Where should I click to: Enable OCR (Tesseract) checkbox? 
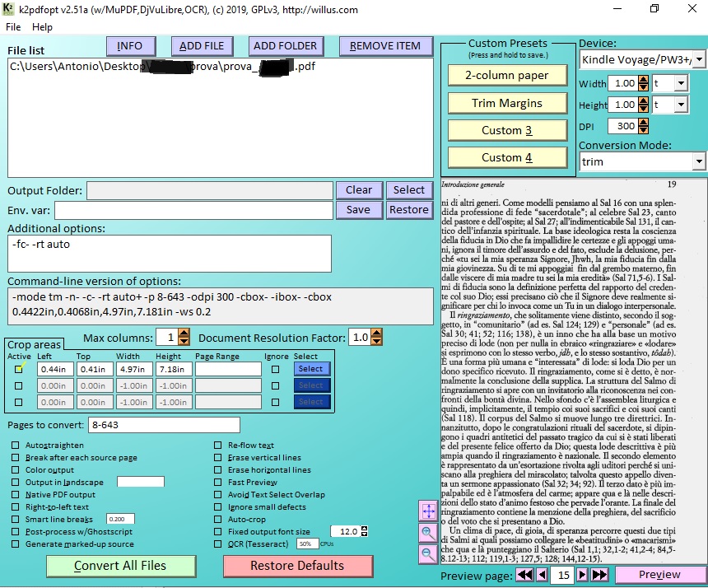pyautogui.click(x=217, y=544)
